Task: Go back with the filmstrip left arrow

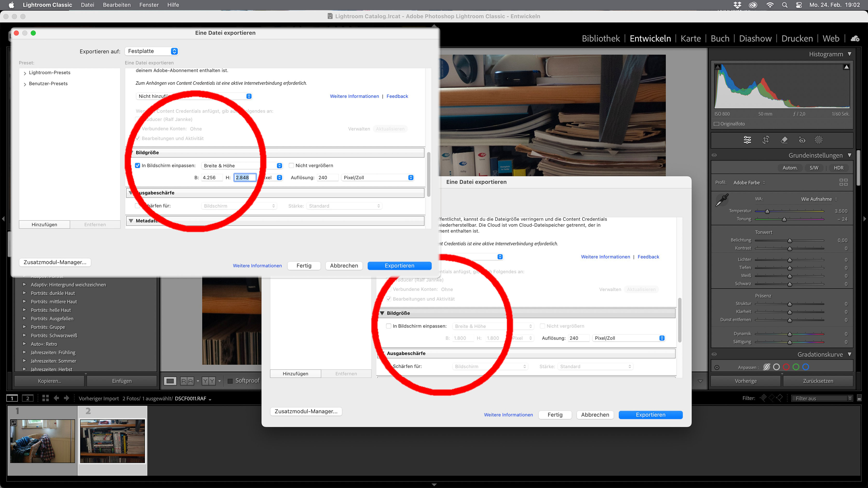Action: point(56,398)
